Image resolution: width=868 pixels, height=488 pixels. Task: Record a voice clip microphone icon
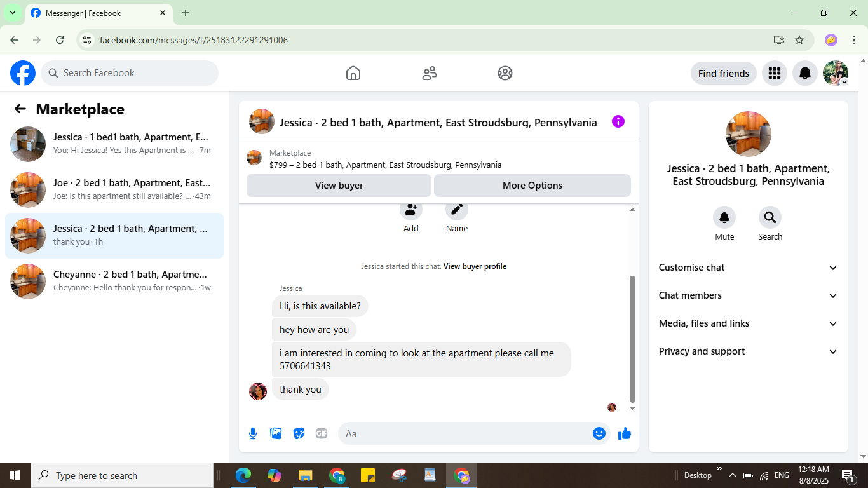click(x=253, y=433)
